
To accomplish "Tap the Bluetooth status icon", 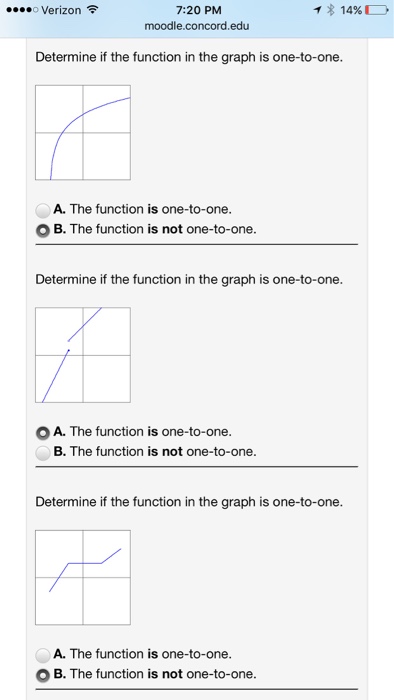I will [331, 10].
